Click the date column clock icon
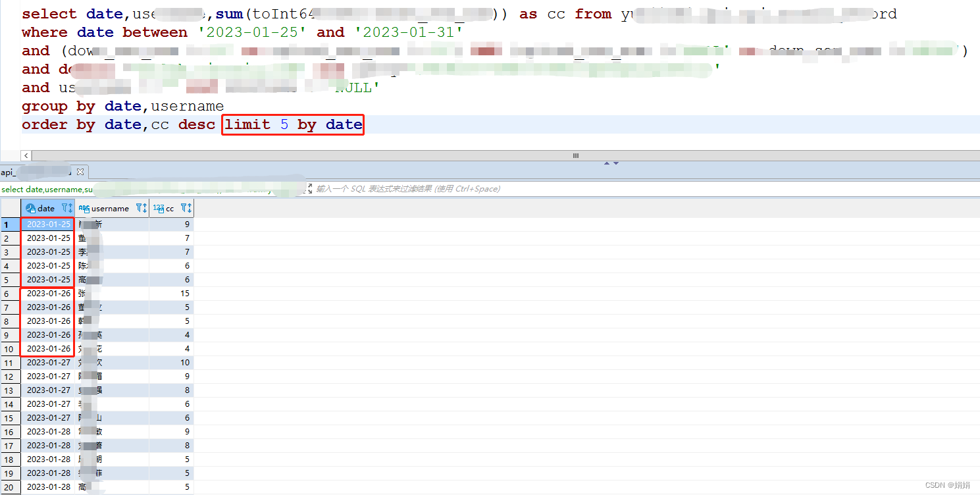 point(30,208)
